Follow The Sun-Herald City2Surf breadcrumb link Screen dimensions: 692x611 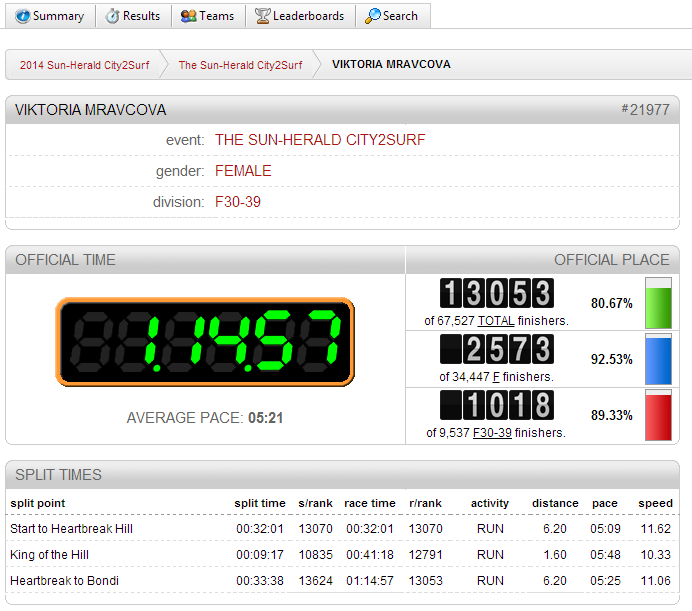(240, 65)
